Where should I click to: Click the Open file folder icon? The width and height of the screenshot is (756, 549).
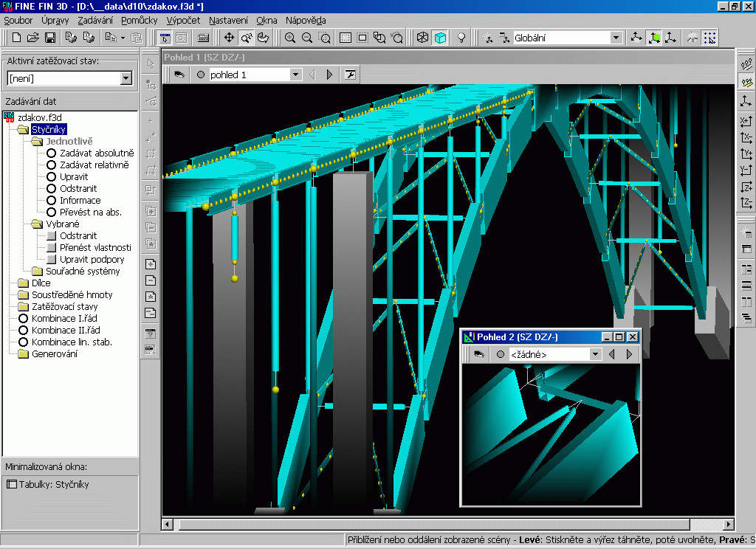(x=33, y=38)
